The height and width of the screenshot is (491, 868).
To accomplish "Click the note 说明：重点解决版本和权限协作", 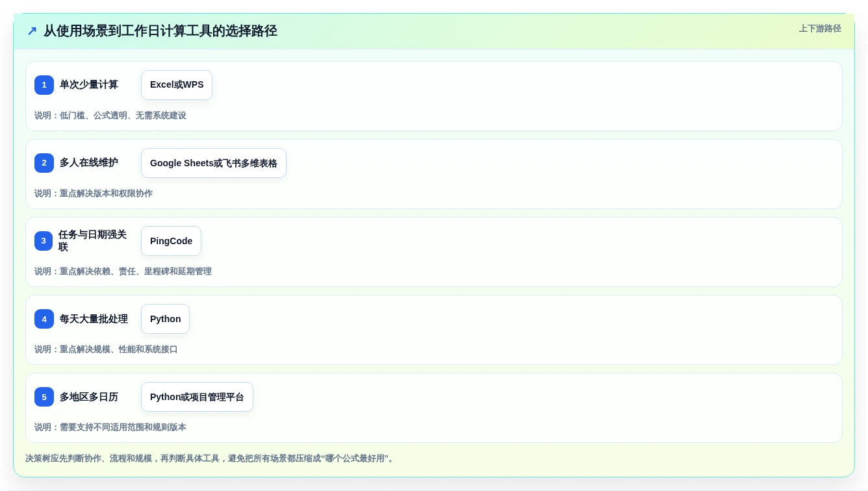I will point(94,194).
